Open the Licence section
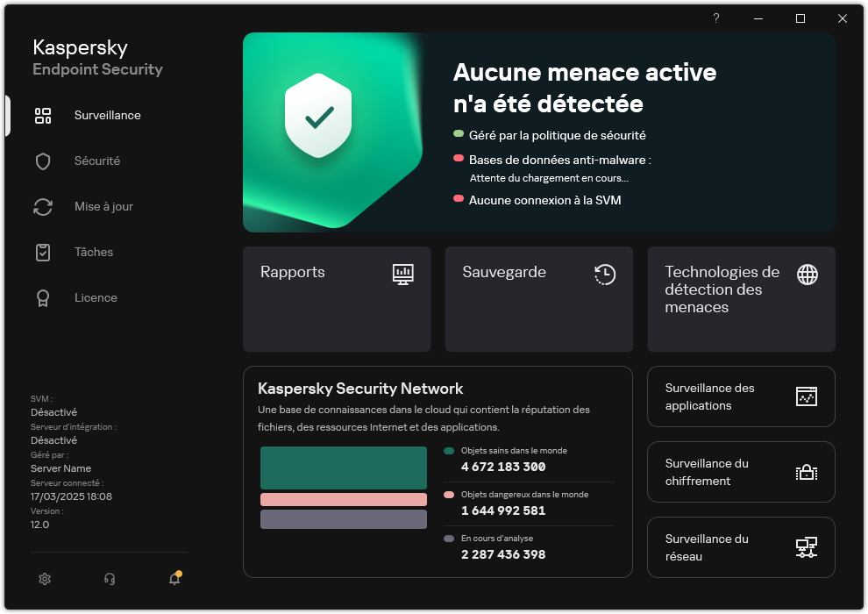 click(x=96, y=298)
